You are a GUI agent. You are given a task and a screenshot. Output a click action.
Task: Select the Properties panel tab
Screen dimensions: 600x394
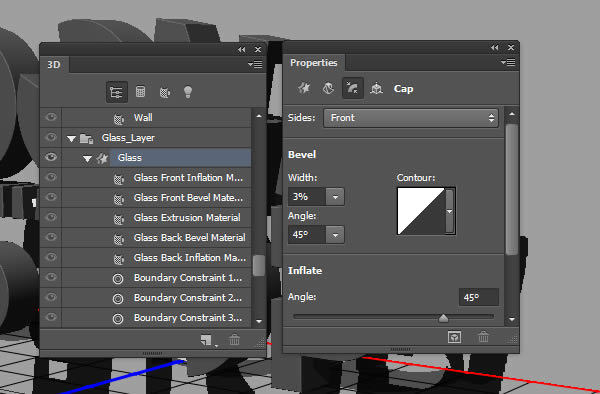pyautogui.click(x=314, y=63)
